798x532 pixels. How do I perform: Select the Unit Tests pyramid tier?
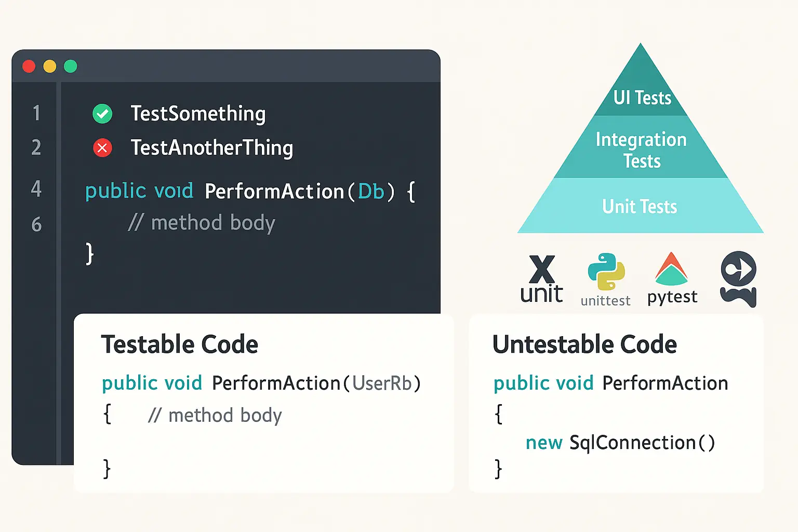click(x=640, y=206)
